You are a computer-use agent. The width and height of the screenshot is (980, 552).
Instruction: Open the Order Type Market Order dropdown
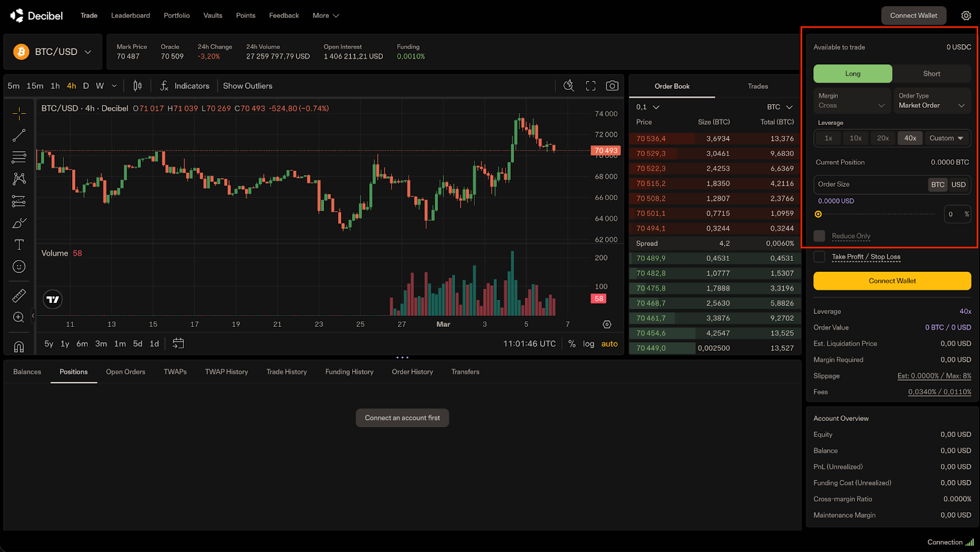[x=932, y=100]
